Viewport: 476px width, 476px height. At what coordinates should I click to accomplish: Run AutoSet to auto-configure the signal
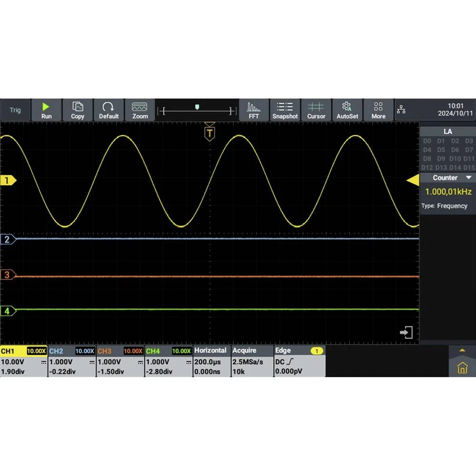click(x=347, y=110)
